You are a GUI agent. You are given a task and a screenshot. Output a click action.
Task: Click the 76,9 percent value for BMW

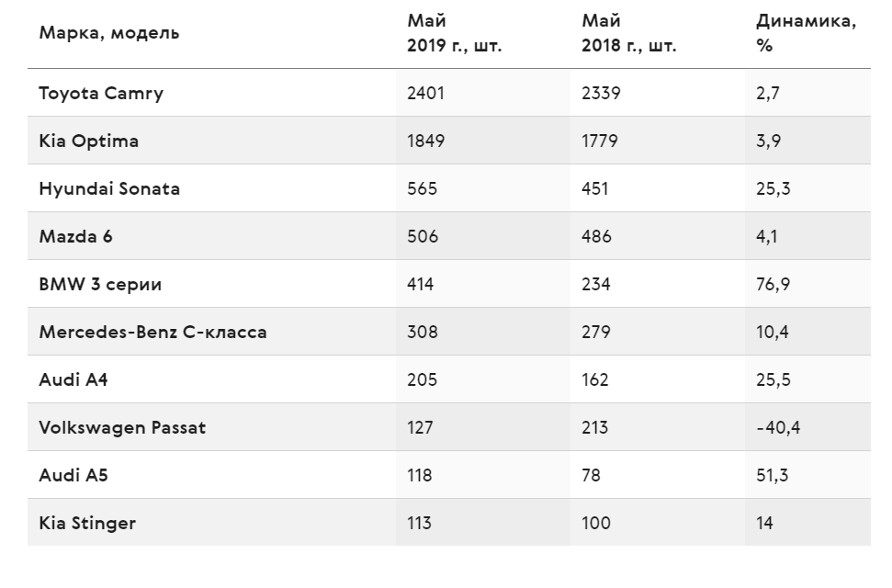pos(773,284)
